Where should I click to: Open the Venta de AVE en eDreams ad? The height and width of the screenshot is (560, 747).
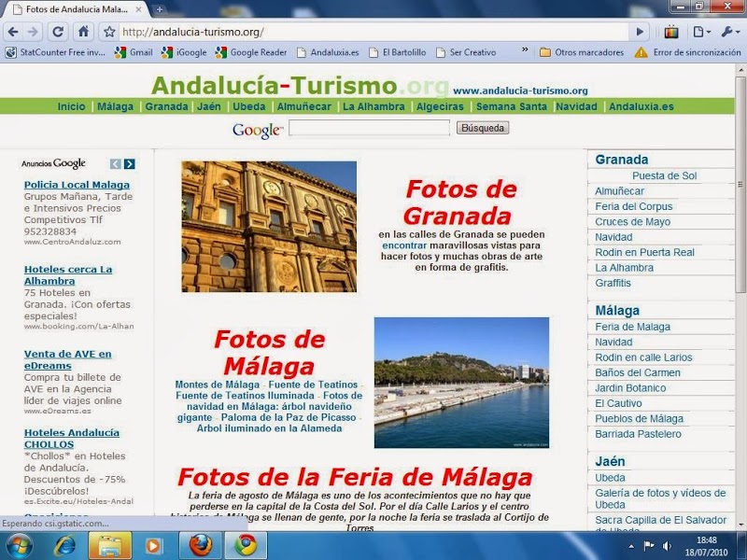tap(67, 359)
